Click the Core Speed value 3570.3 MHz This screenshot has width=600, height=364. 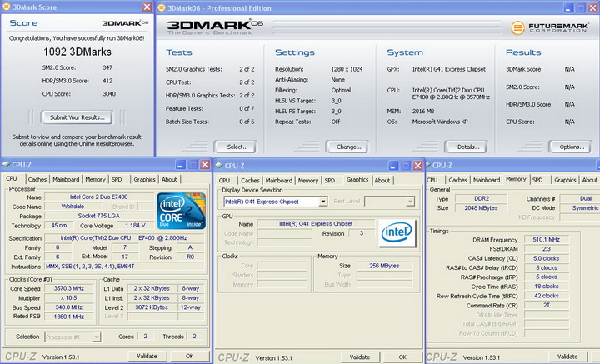[69, 288]
